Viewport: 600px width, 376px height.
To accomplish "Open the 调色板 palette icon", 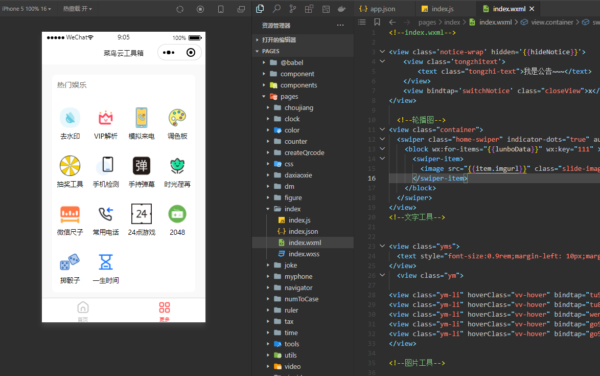I will click(177, 118).
